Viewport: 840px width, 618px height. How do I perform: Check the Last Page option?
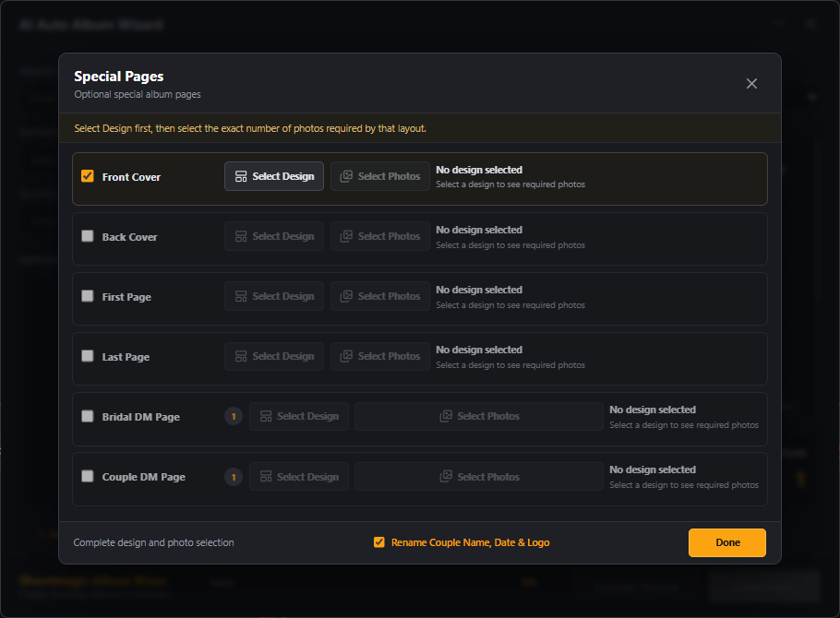pos(88,356)
